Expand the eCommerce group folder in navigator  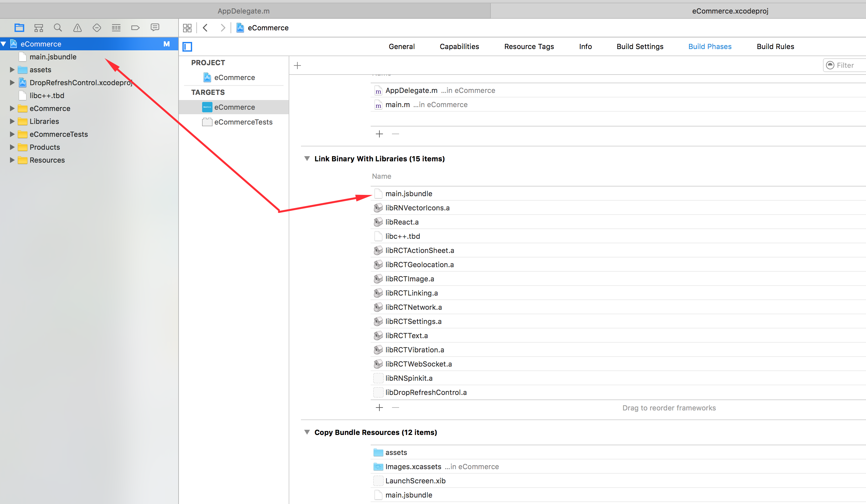12,108
